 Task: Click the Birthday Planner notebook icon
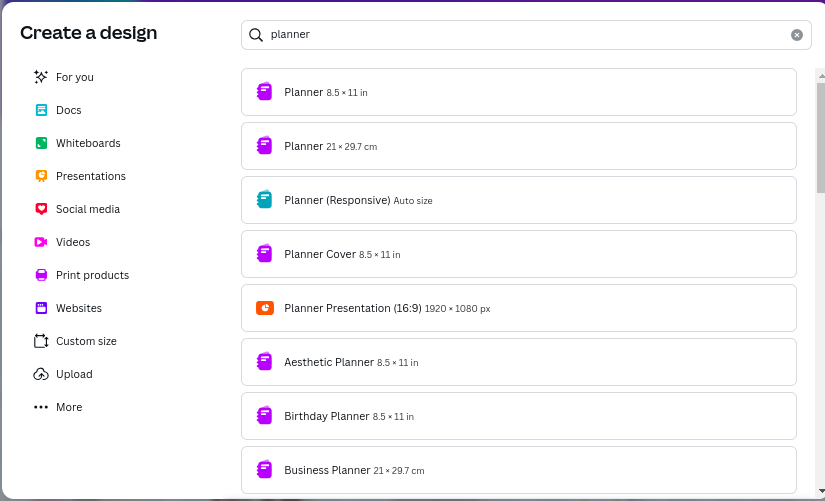264,416
